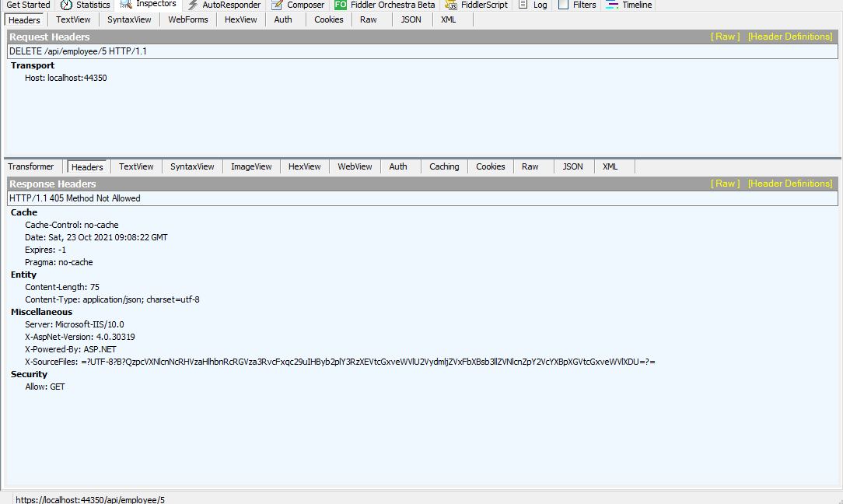Select response SyntaxView tab
843x504 pixels.
pyautogui.click(x=192, y=166)
